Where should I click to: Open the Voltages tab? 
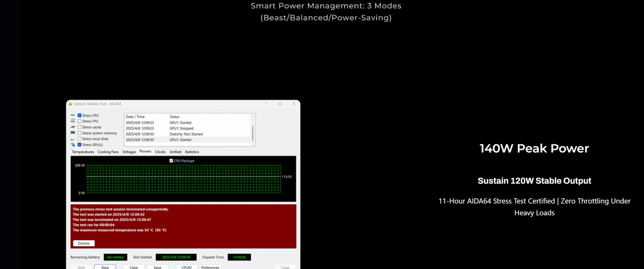pyautogui.click(x=129, y=152)
